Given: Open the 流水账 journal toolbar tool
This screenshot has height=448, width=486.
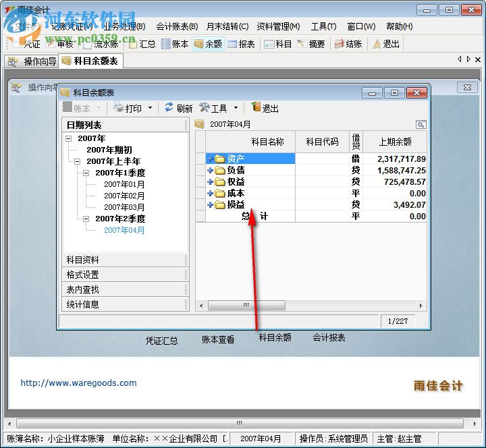Looking at the screenshot, I should point(101,44).
